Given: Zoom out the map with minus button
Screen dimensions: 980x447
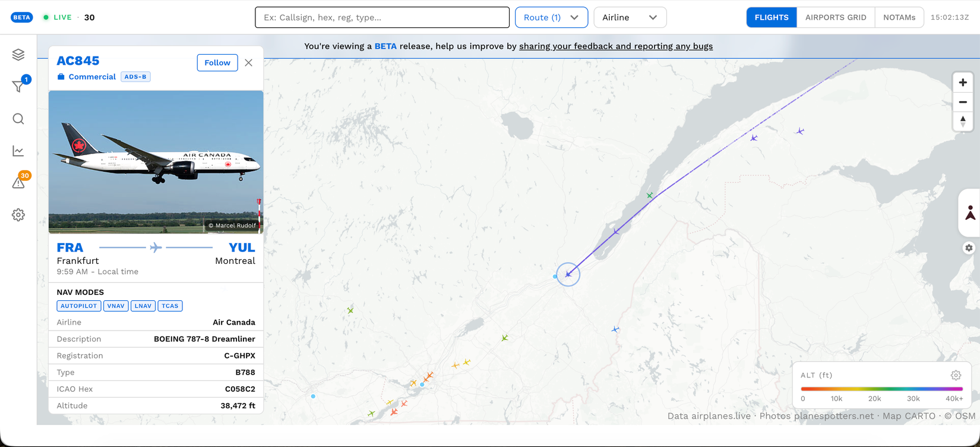Looking at the screenshot, I should click(x=963, y=102).
